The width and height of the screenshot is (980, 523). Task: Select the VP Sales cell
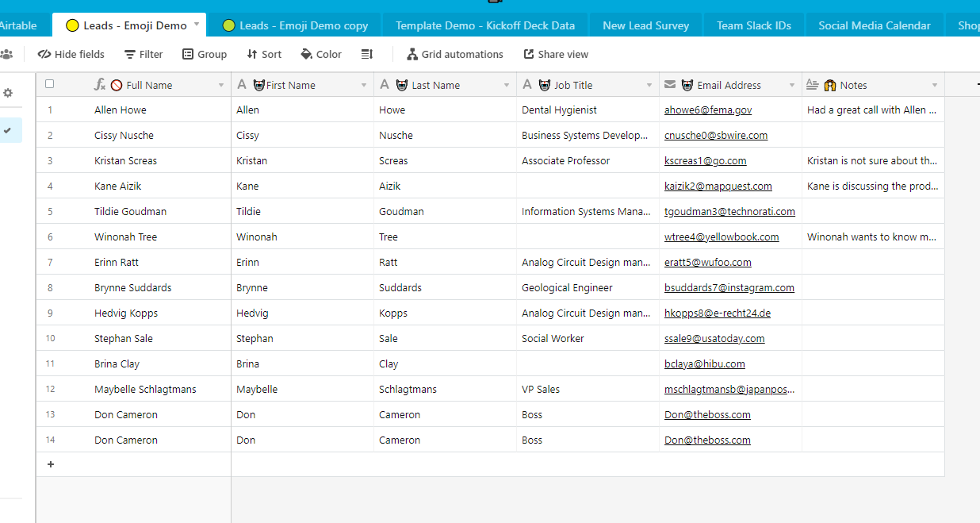point(588,390)
